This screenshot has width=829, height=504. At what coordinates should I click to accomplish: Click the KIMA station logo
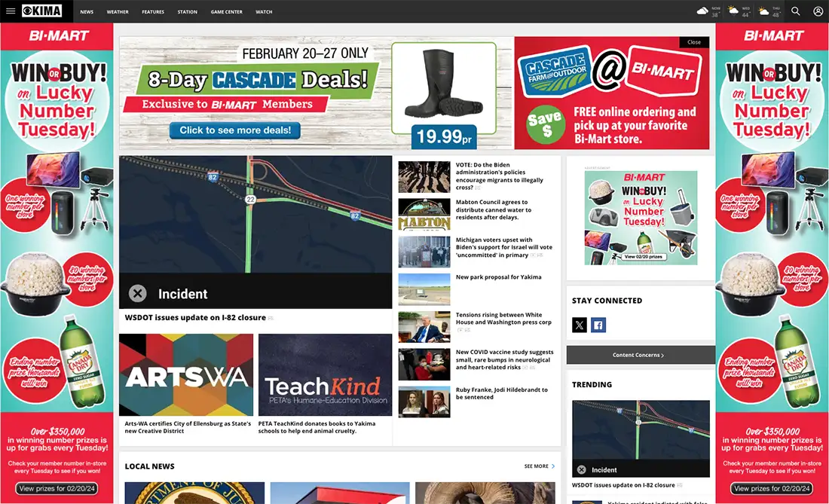coord(41,11)
